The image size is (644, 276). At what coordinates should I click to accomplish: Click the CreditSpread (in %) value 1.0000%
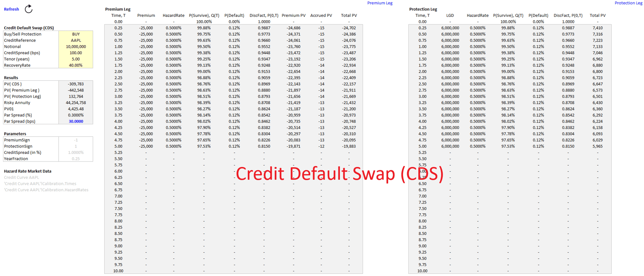[x=76, y=153]
